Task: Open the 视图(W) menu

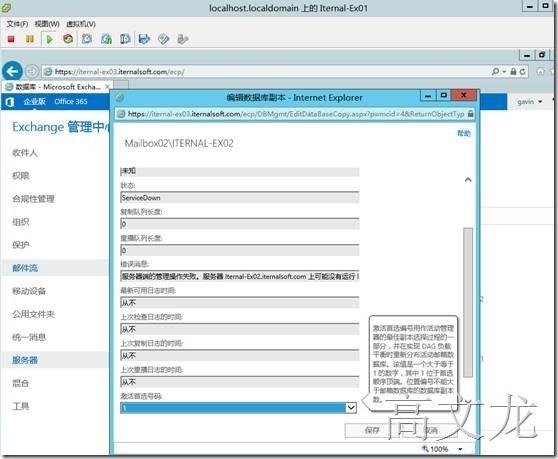Action: click(47, 24)
